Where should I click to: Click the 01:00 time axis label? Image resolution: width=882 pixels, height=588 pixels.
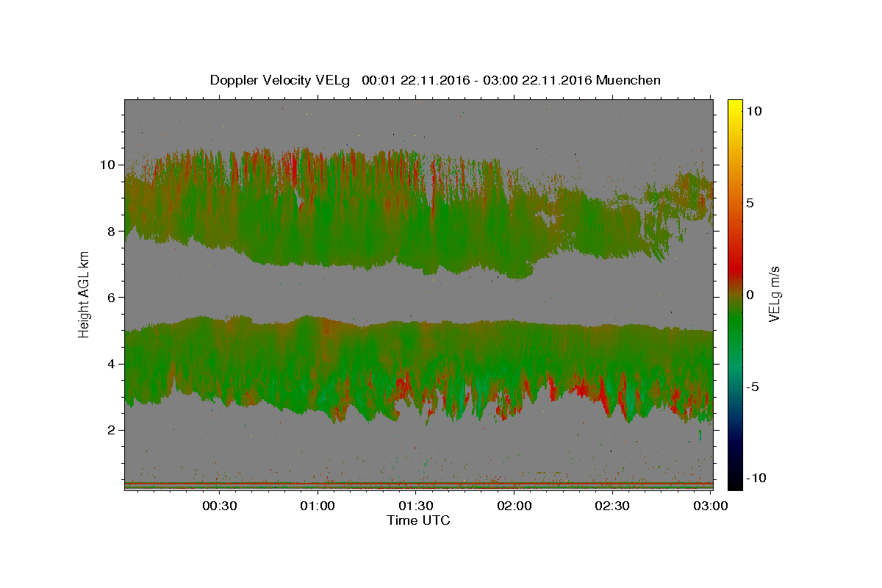pos(318,506)
